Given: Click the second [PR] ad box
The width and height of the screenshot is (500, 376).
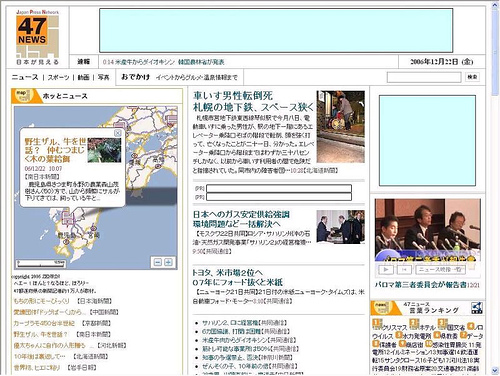Looking at the screenshot, I should [x=279, y=197].
